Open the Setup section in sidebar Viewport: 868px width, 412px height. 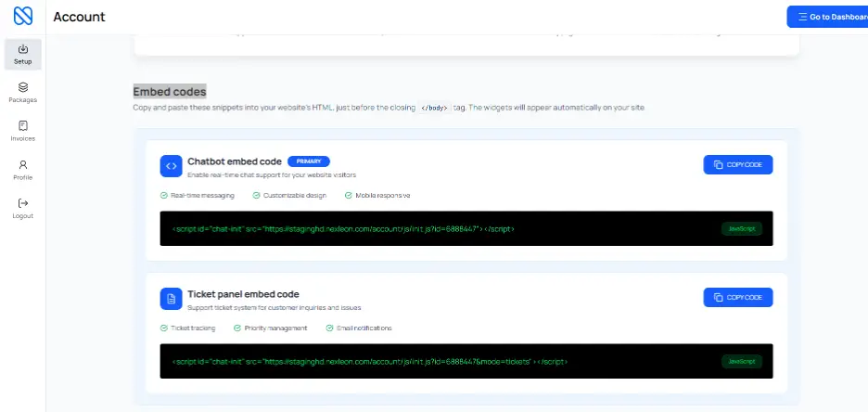pyautogui.click(x=22, y=54)
